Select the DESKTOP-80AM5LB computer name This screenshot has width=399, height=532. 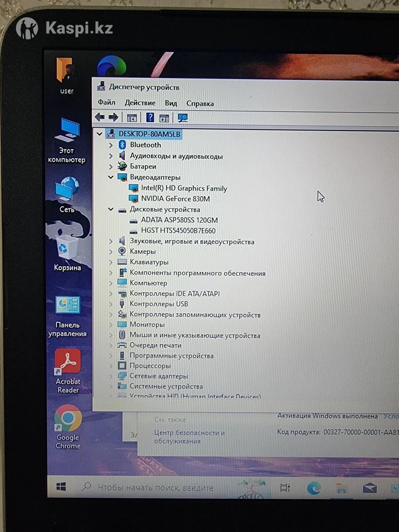tap(149, 133)
